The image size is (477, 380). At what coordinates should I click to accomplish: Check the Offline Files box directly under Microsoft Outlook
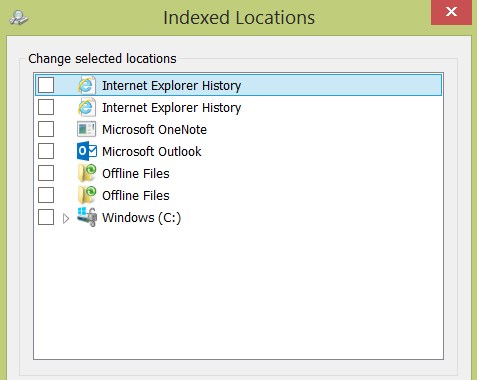click(46, 173)
